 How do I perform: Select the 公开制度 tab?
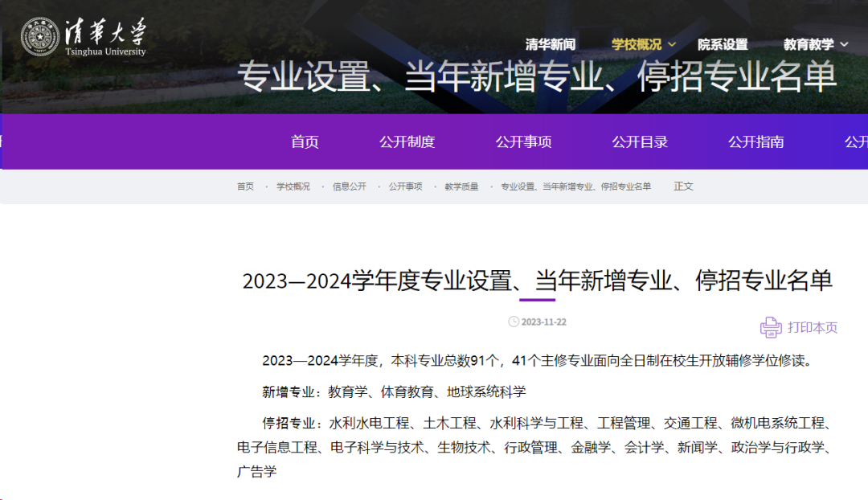pyautogui.click(x=407, y=141)
